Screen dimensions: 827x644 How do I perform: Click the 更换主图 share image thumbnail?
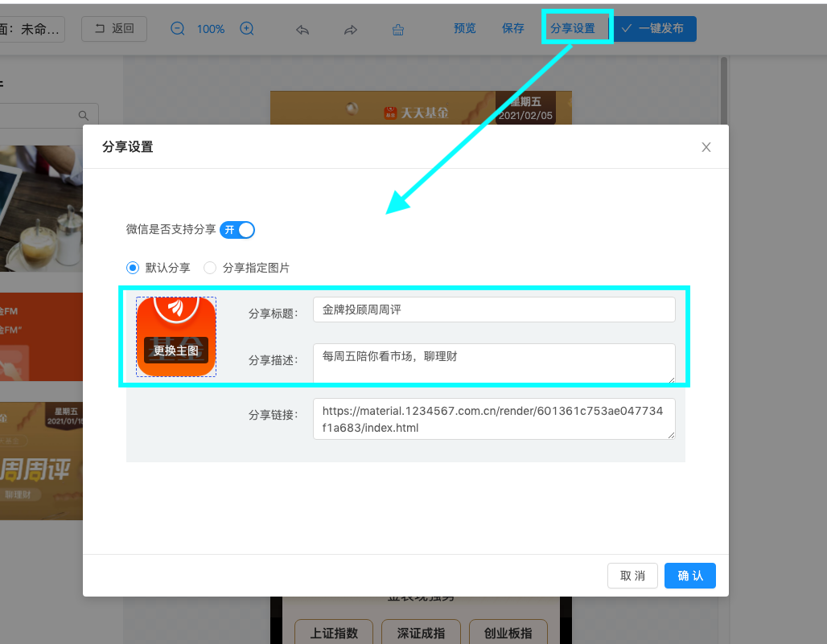pyautogui.click(x=176, y=337)
